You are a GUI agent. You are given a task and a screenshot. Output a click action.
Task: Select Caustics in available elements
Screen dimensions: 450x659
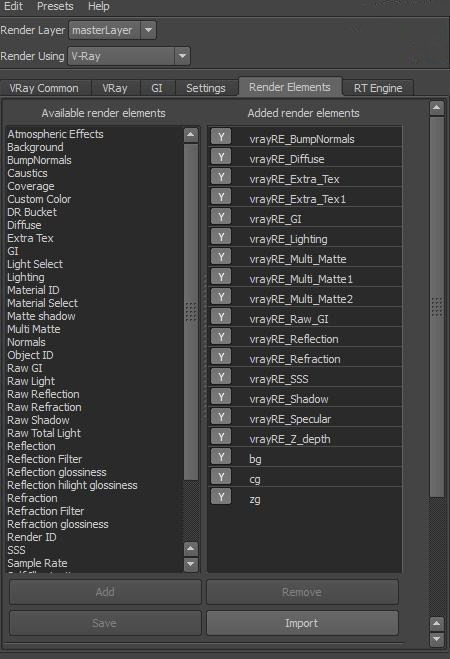pos(27,173)
